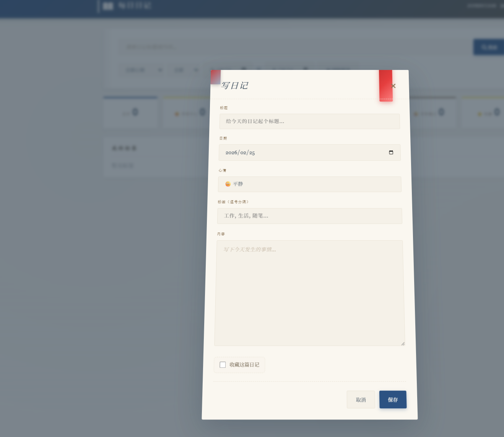Click the blurred blue search button in background
The width and height of the screenshot is (504, 437).
[488, 47]
